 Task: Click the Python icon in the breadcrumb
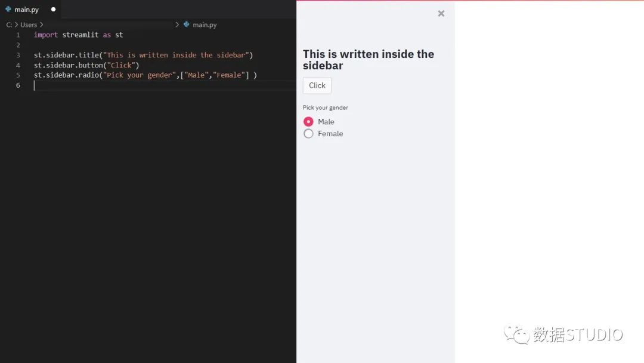(x=187, y=24)
